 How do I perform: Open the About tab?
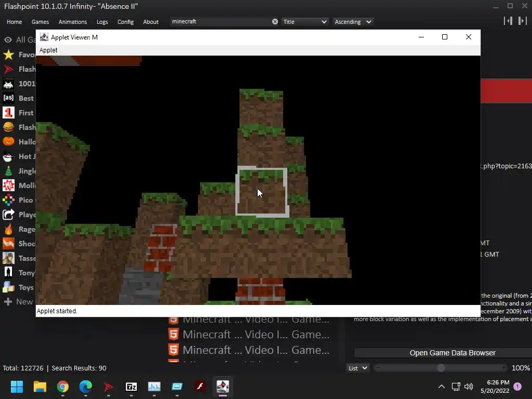click(x=151, y=22)
